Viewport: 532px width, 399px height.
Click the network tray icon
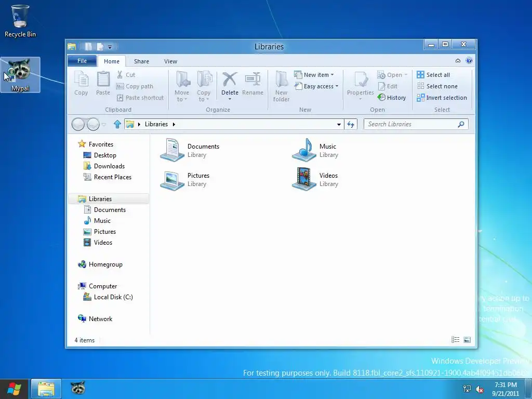(467, 389)
